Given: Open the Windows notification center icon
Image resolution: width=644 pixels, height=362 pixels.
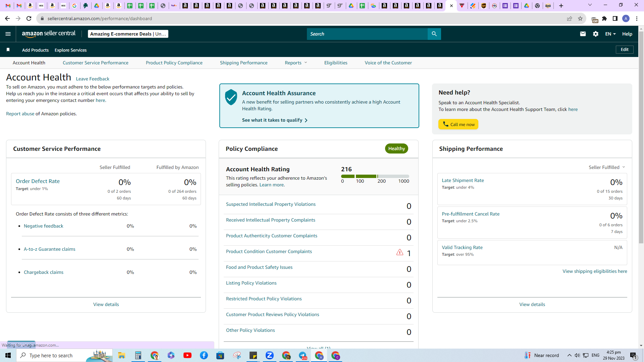Looking at the screenshot, I should (633, 355).
